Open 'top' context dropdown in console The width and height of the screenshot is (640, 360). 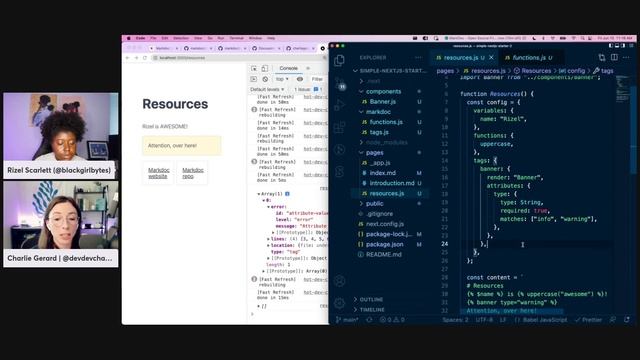282,79
